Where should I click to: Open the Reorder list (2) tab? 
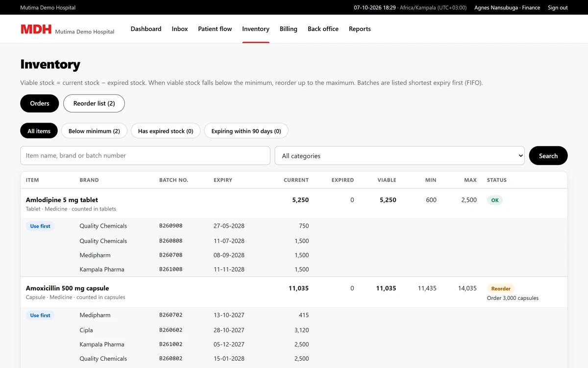coord(94,104)
